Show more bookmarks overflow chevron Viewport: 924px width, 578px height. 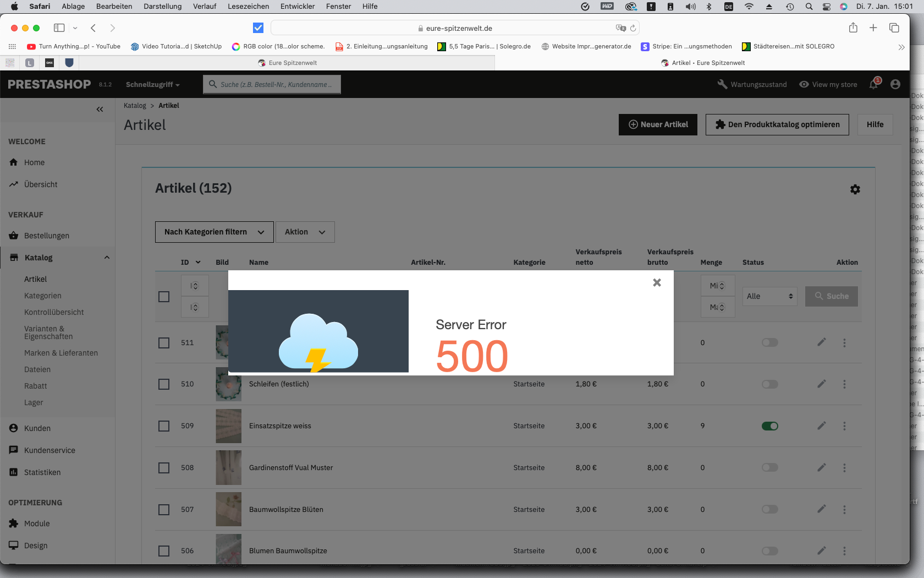click(901, 47)
